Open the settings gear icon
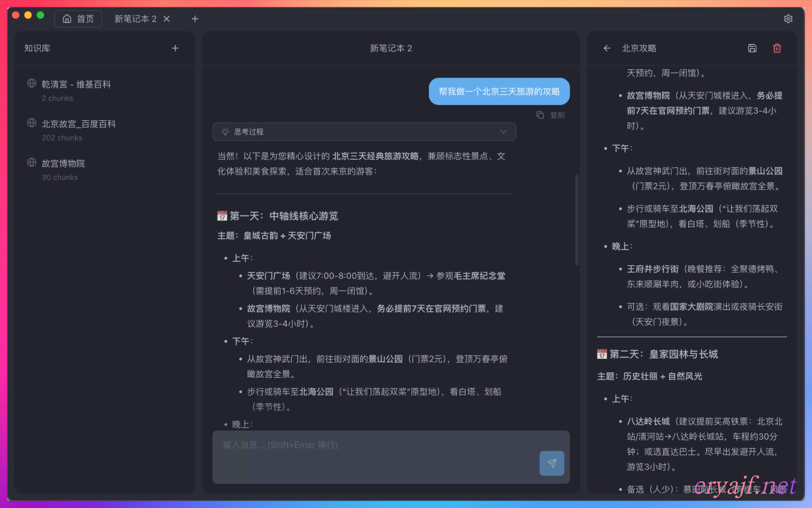 788,19
